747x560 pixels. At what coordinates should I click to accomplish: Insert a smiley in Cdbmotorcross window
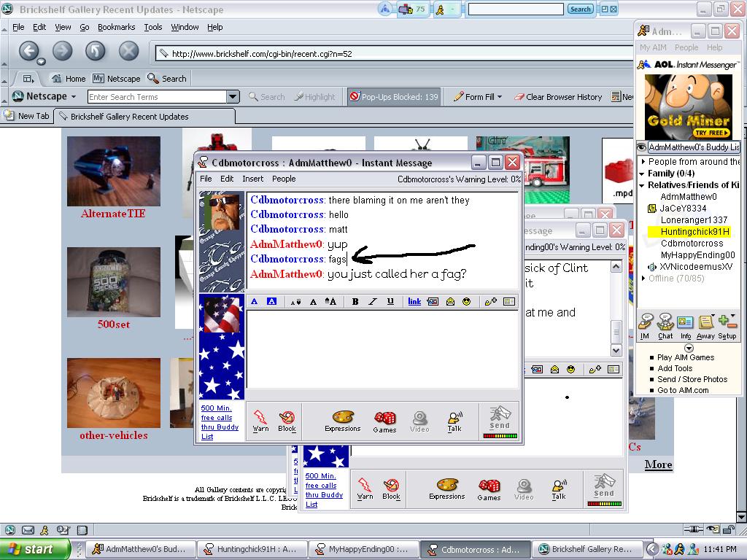click(466, 301)
